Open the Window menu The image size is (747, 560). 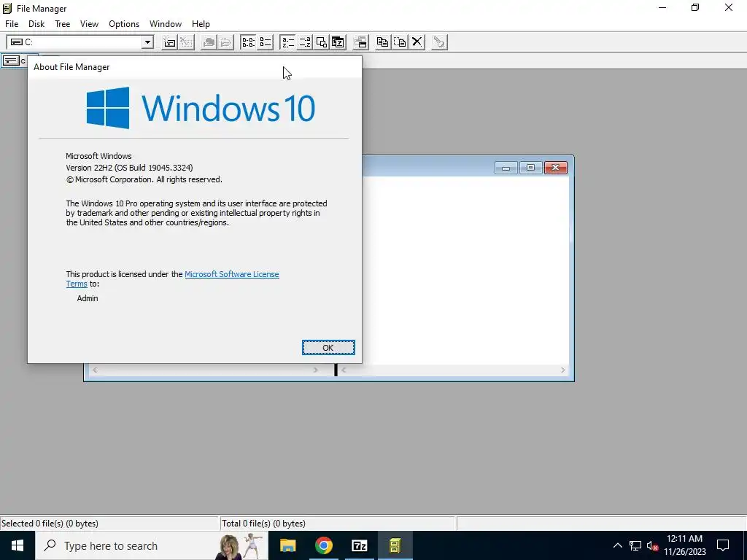pyautogui.click(x=166, y=24)
